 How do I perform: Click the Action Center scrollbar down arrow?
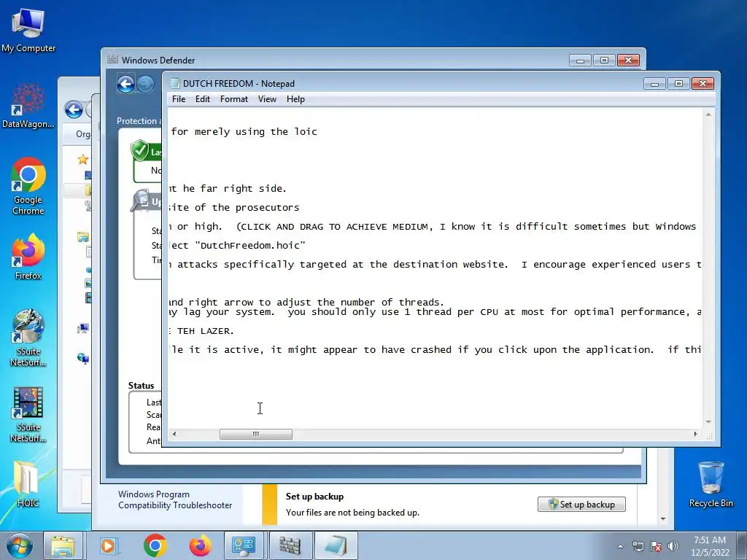coord(663,519)
